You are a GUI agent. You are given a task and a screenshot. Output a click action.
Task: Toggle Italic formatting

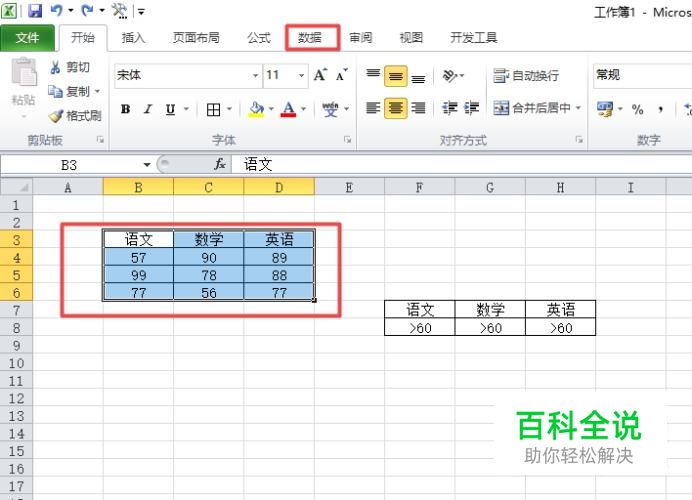pos(148,109)
